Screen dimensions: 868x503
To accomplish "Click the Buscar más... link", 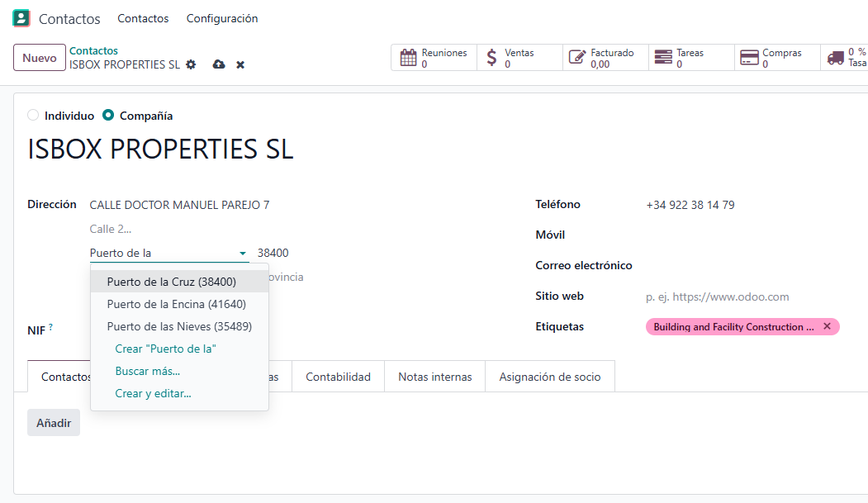I will (148, 371).
